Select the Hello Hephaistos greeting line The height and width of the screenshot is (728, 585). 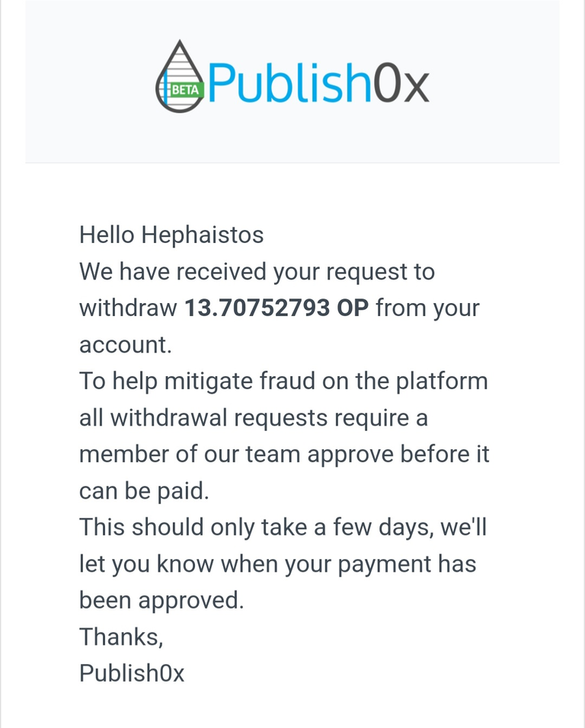point(171,235)
